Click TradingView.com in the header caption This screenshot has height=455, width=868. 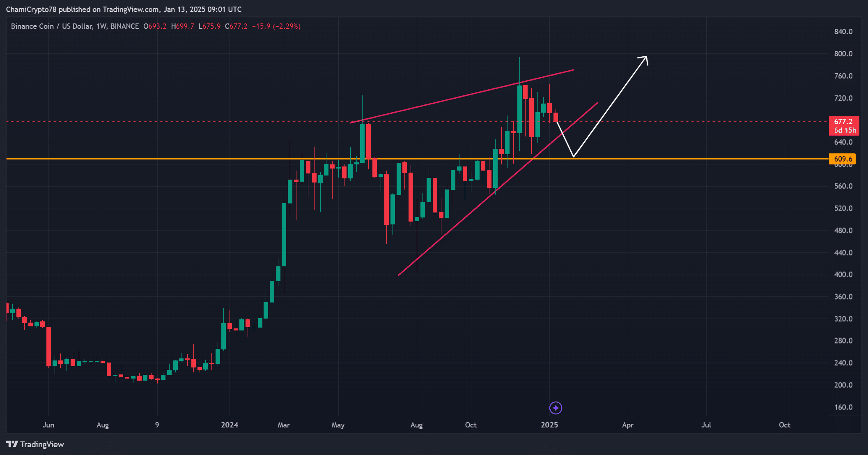pos(131,9)
